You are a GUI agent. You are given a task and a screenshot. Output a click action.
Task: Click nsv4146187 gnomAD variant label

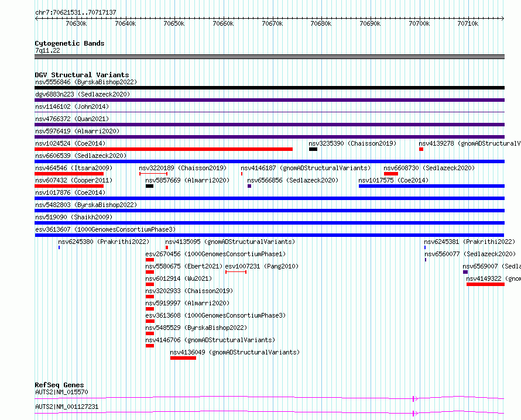(x=306, y=168)
